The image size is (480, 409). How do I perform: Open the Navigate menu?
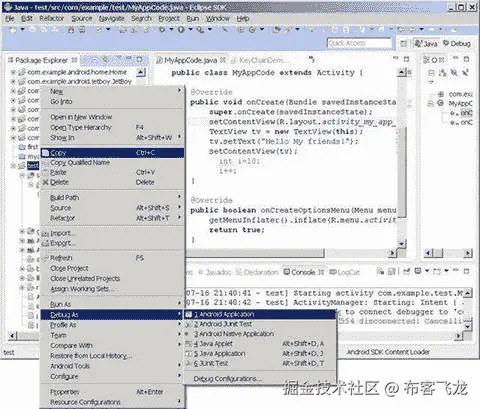click(111, 19)
